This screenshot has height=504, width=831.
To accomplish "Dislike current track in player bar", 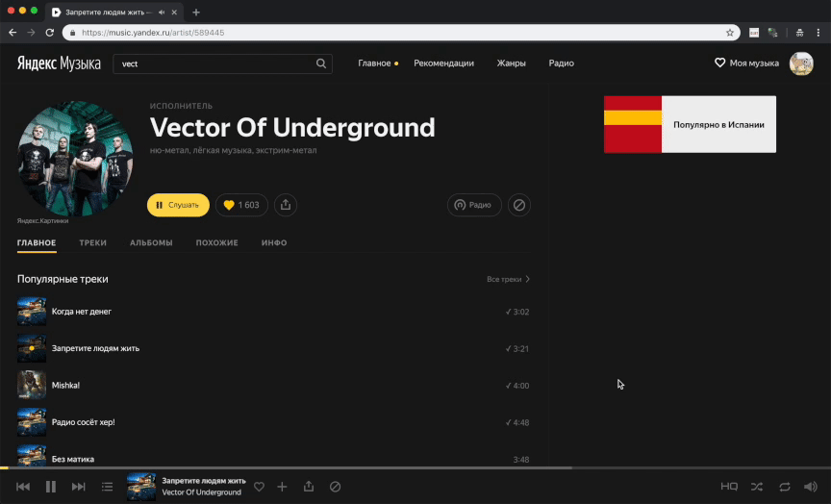I will click(x=335, y=487).
